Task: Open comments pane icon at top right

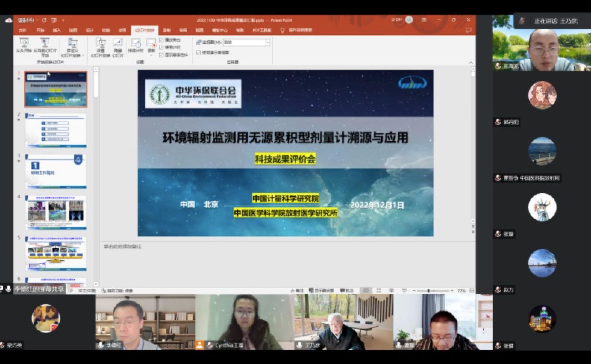Action: click(x=468, y=30)
